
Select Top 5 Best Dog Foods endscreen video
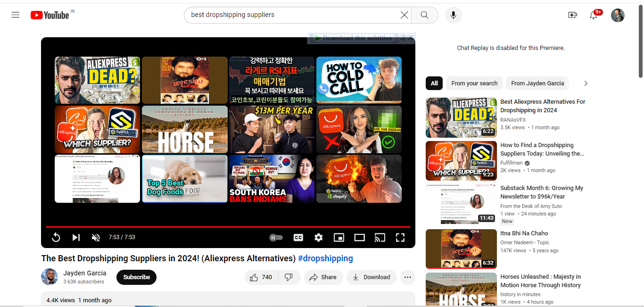(185, 179)
